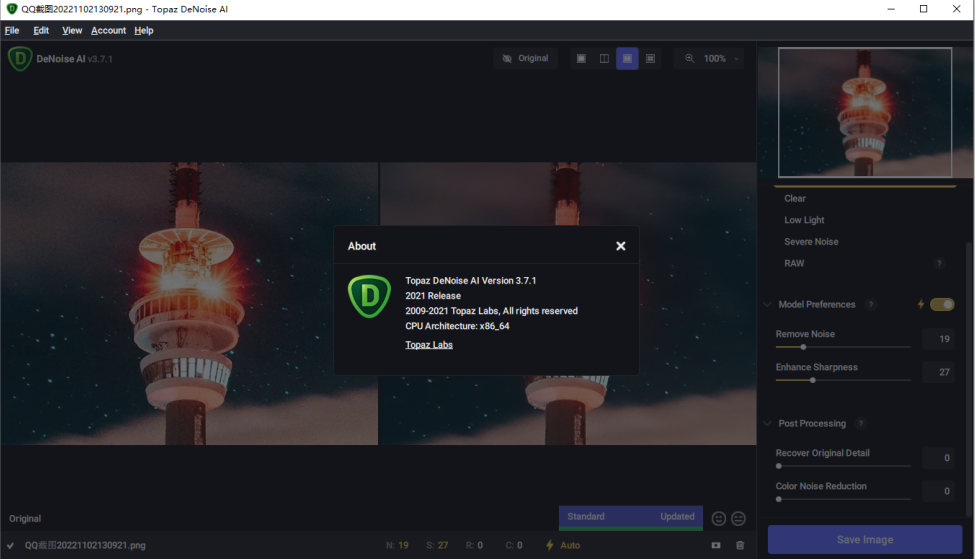Viewport: 975px width, 559px height.
Task: Click the happy face rating icon
Action: click(x=718, y=519)
